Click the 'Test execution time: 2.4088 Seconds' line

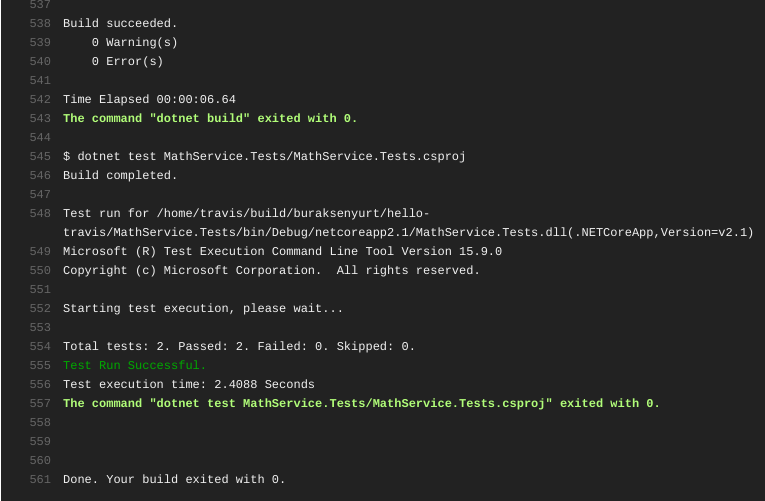(x=189, y=384)
